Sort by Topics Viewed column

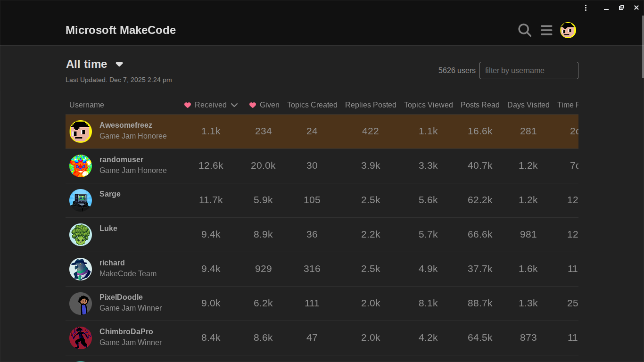pos(429,105)
